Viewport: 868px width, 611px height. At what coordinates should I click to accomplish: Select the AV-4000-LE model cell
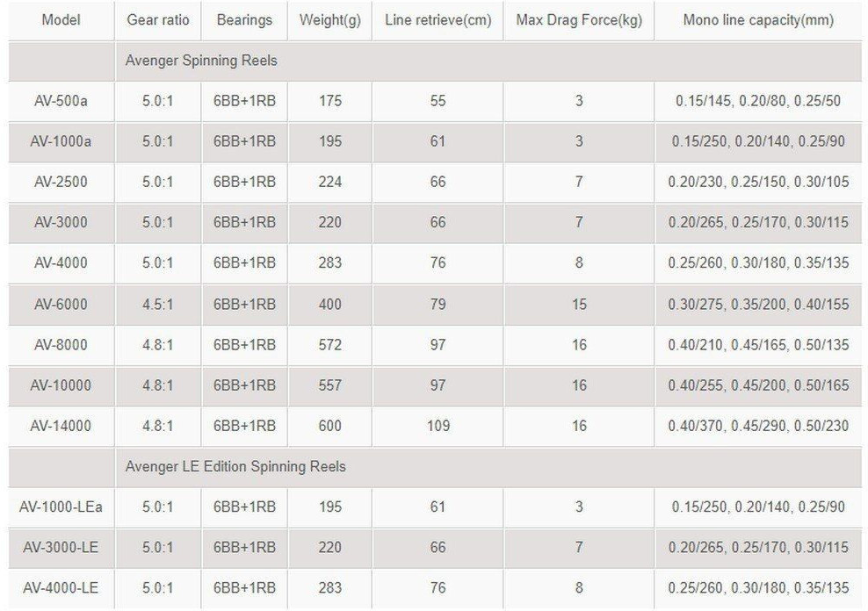(x=61, y=587)
